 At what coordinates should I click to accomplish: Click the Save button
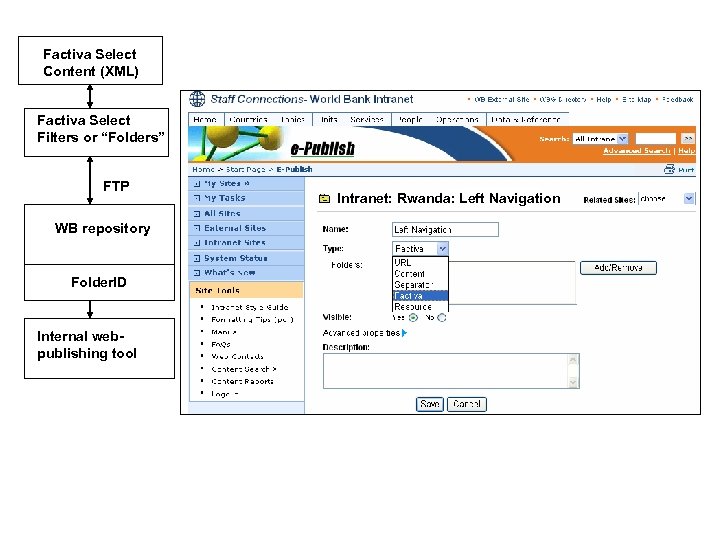click(x=430, y=404)
